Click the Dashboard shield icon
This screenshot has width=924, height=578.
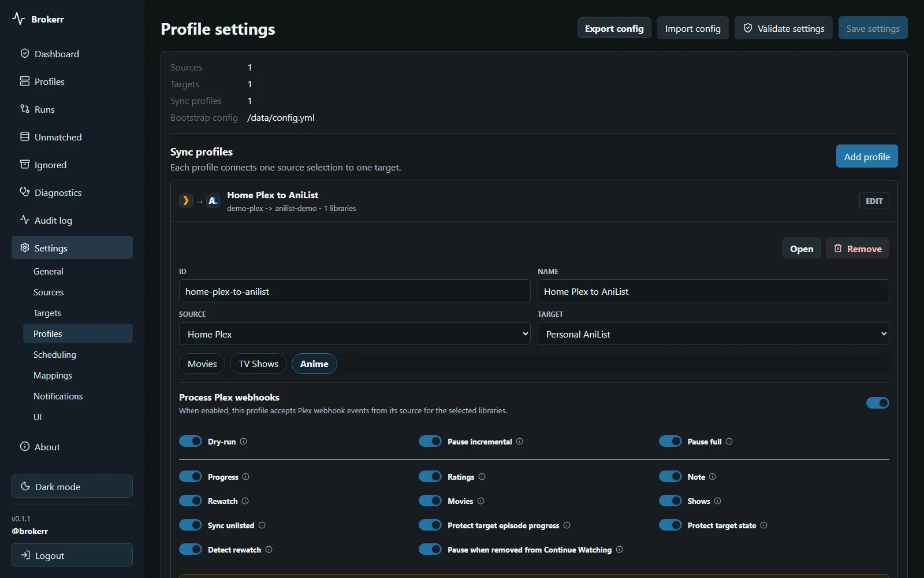tap(25, 53)
